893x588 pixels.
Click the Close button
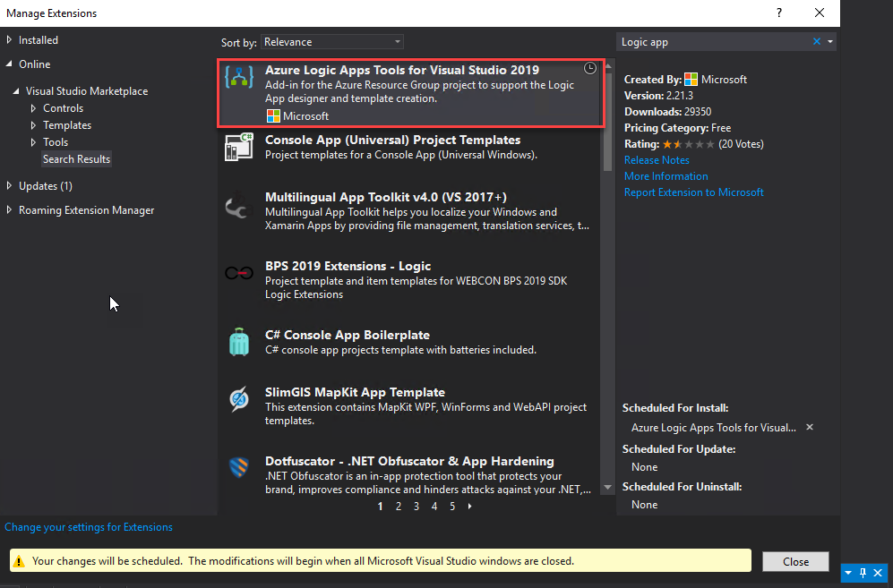[794, 562]
